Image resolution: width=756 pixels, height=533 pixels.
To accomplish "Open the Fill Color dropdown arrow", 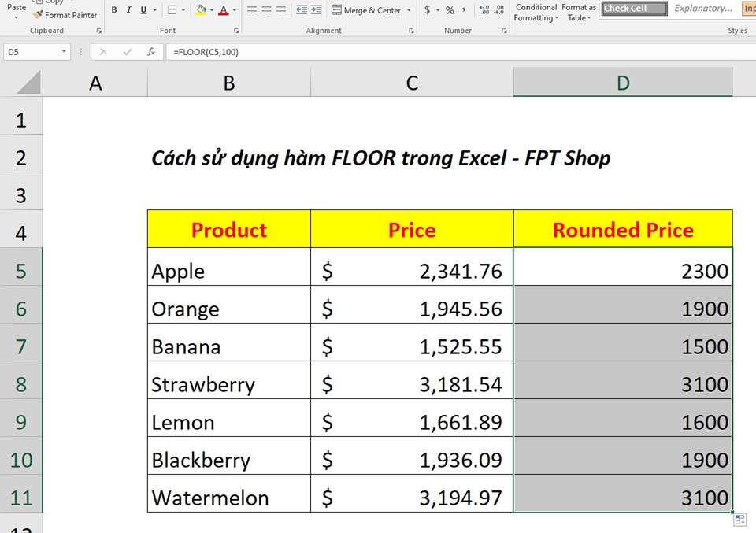I will coord(211,8).
